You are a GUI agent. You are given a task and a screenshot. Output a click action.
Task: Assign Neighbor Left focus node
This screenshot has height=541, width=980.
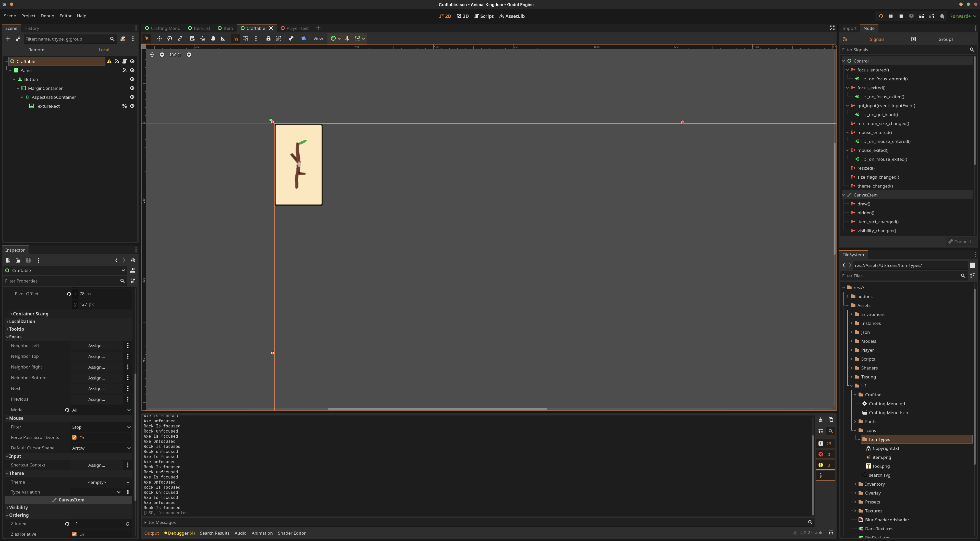(97, 346)
